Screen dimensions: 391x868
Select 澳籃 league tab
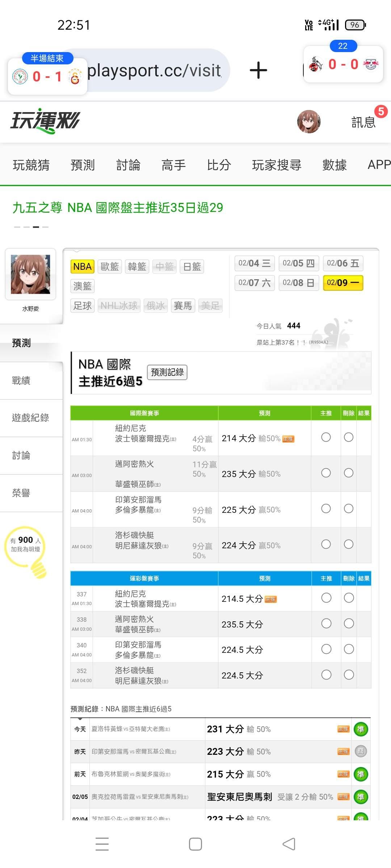point(82,286)
